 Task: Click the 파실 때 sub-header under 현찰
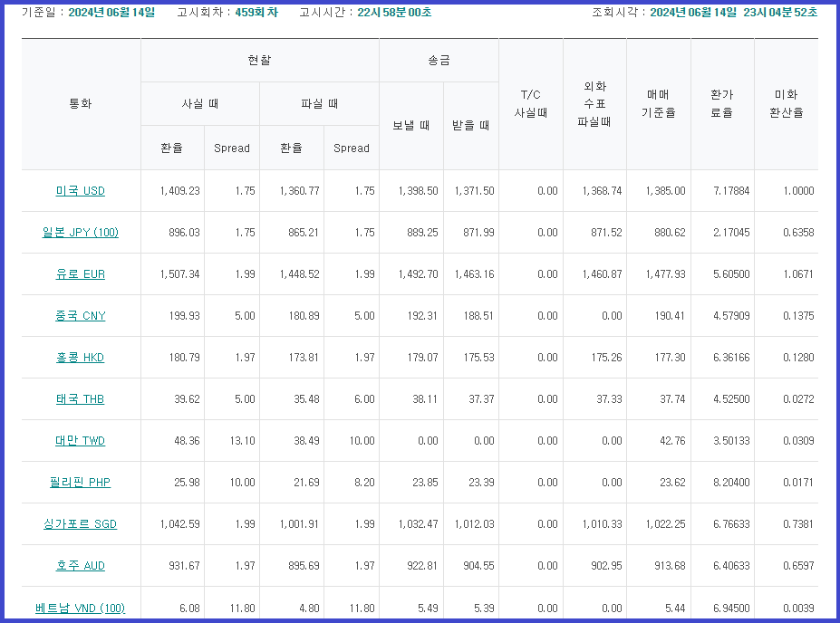click(x=319, y=104)
